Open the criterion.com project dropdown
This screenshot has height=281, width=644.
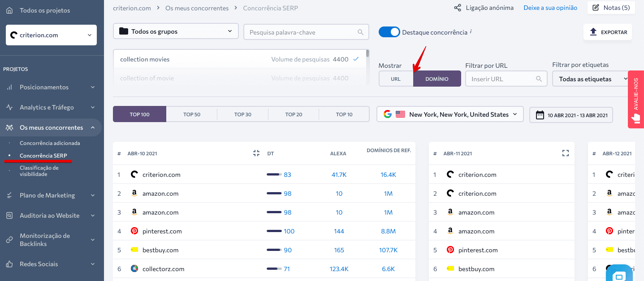tap(51, 35)
